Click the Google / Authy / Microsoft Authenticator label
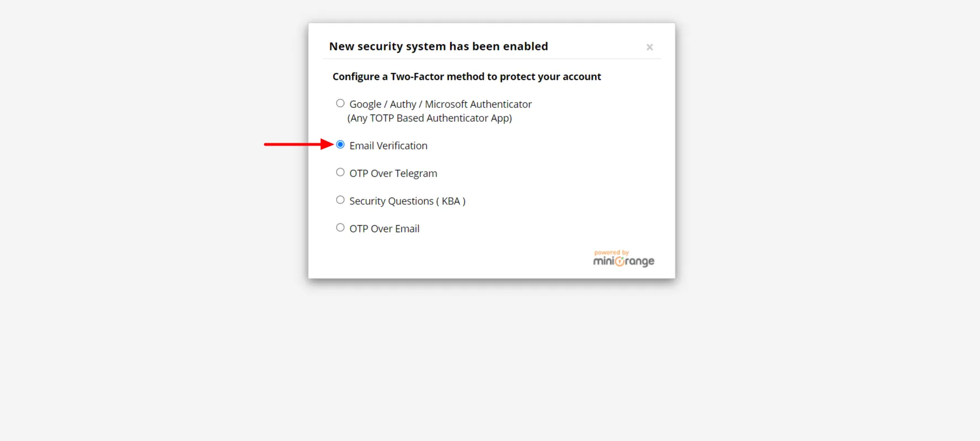Viewport: 980px width, 441px height. (440, 104)
